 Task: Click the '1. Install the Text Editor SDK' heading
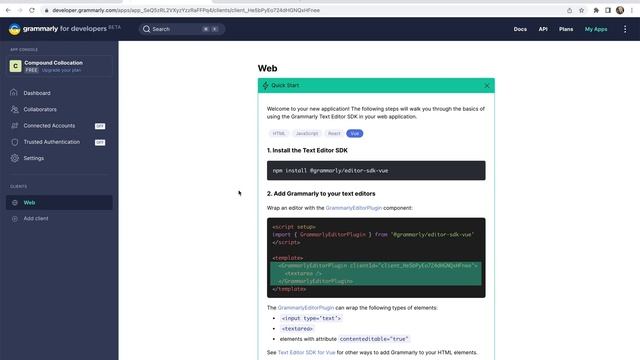click(x=307, y=150)
